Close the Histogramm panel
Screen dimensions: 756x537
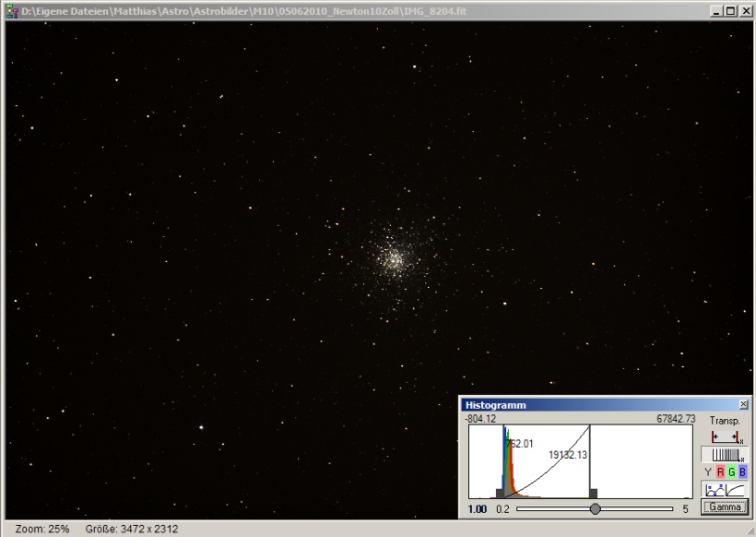(x=744, y=405)
